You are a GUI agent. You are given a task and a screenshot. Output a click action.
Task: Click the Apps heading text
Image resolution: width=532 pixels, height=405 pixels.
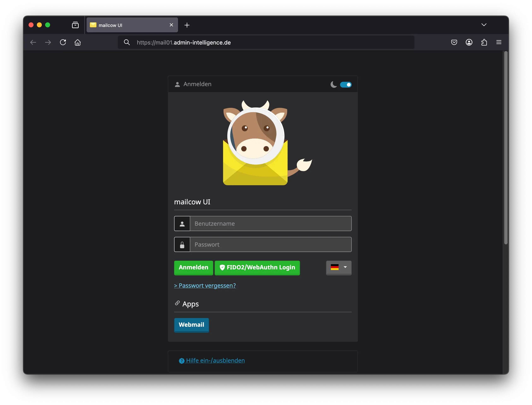pyautogui.click(x=190, y=304)
